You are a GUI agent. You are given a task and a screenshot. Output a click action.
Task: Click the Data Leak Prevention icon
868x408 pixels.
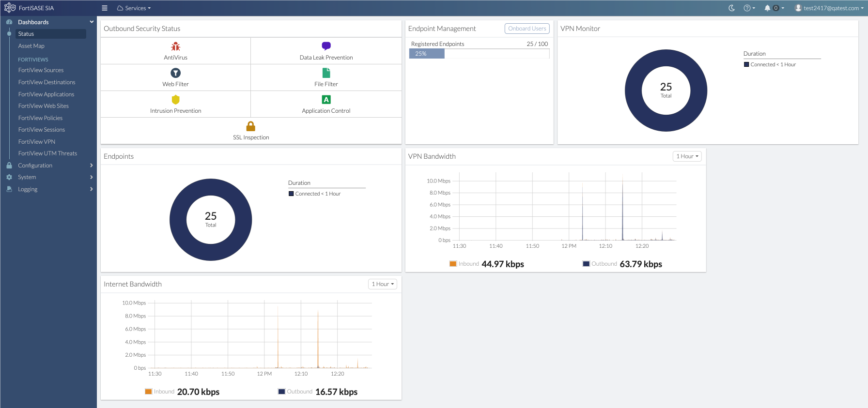326,46
